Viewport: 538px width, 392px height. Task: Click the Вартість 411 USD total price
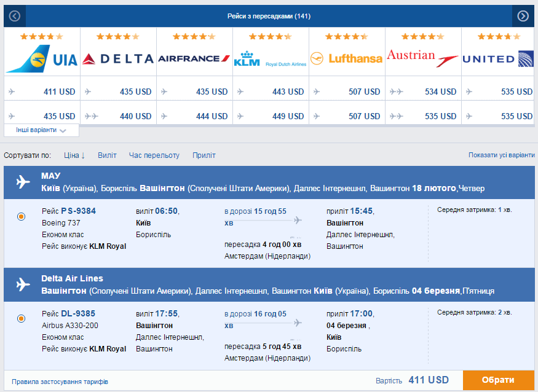412,380
